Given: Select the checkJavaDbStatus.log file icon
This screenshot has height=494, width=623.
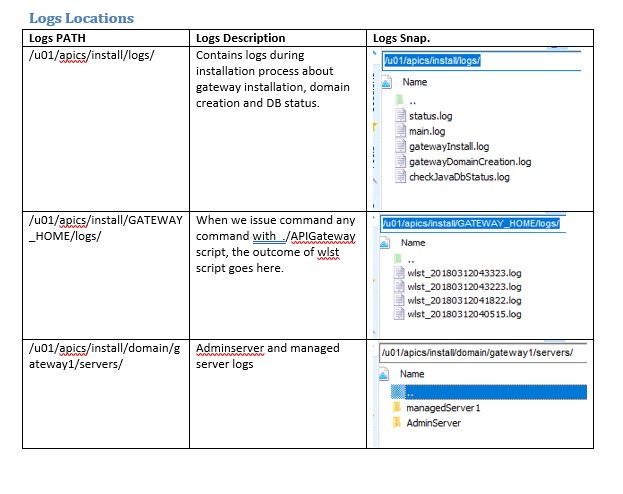Looking at the screenshot, I should 401,177.
